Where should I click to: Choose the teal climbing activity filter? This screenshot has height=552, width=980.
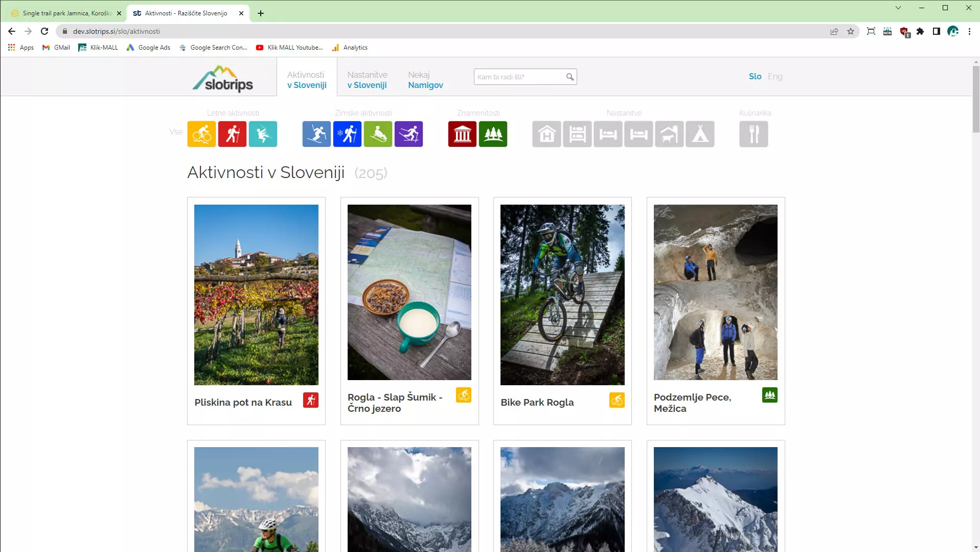(x=263, y=134)
